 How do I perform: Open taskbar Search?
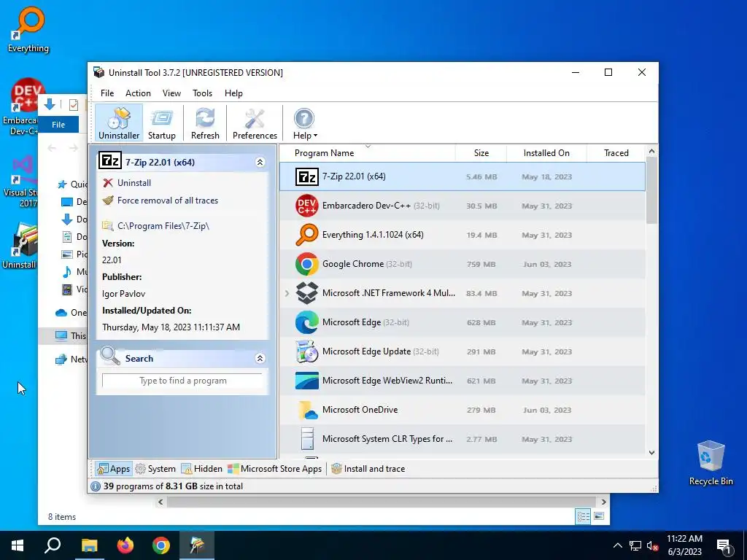click(53, 545)
